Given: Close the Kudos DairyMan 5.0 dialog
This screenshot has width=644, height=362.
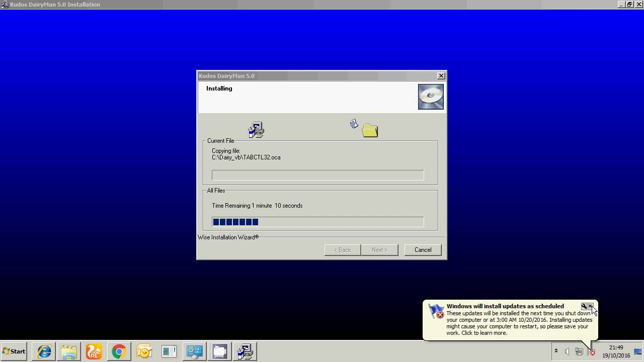Looking at the screenshot, I should 441,76.
